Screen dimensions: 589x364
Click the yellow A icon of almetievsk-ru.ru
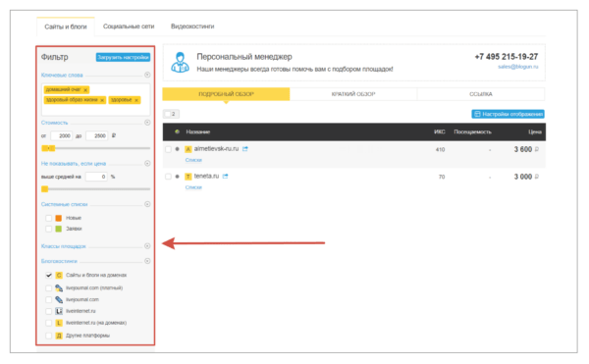[188, 149]
